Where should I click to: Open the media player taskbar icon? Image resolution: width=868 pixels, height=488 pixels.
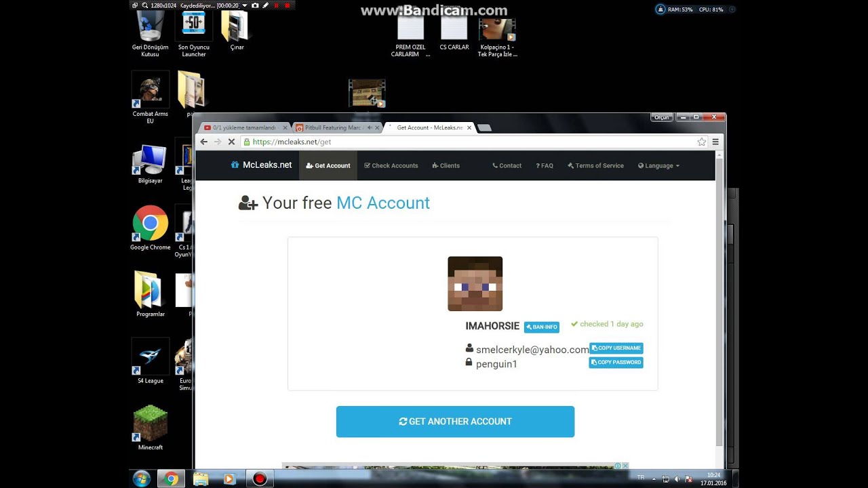(229, 479)
